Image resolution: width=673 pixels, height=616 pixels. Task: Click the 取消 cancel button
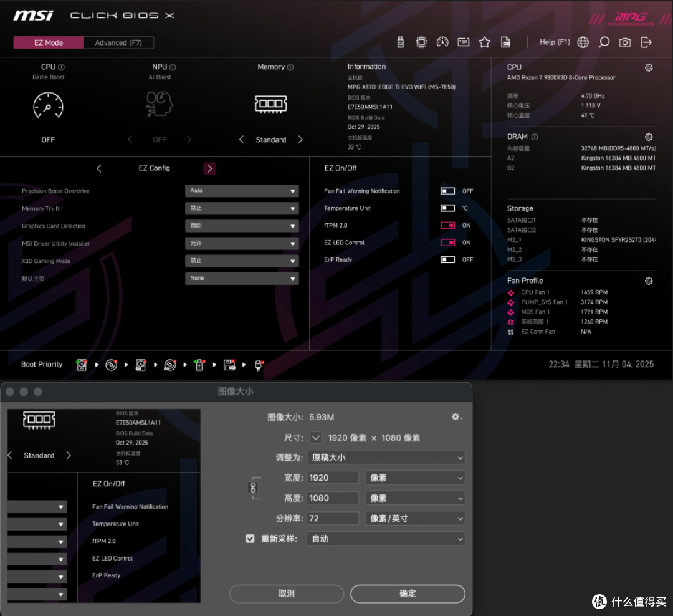click(x=287, y=594)
